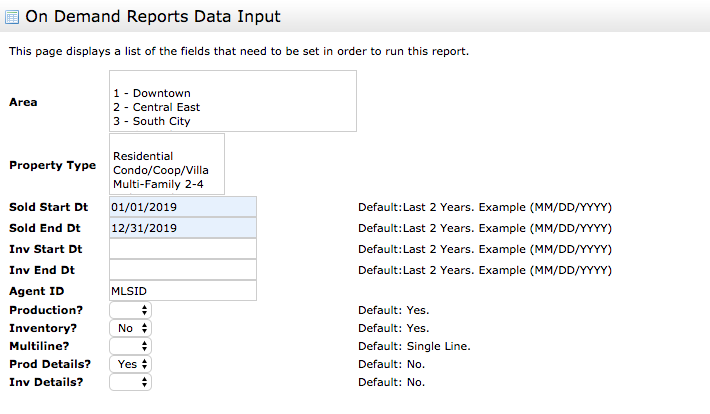Choose 'Residential' in the Property Type list
Image resolution: width=710 pixels, height=414 pixels.
point(143,156)
